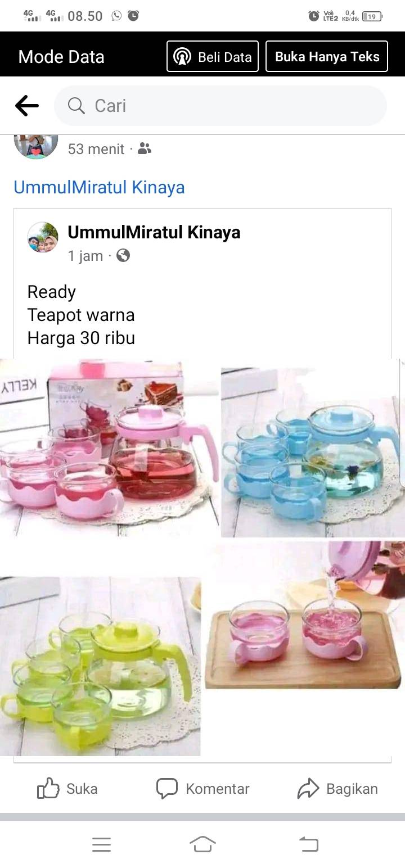Tap the Android home navigation icon
Screen dimensions: 405x868
coord(202,844)
